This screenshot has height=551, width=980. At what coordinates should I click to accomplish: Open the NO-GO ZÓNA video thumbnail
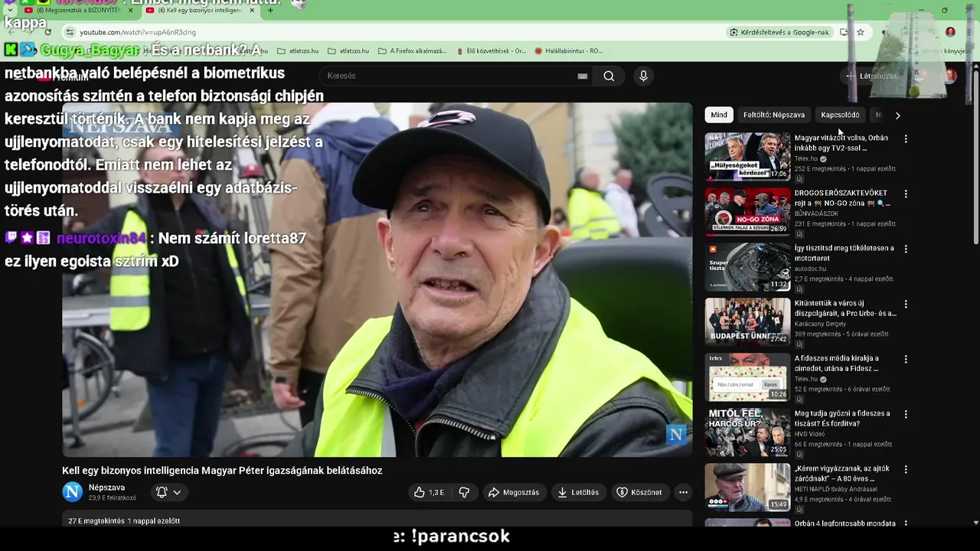pos(747,212)
